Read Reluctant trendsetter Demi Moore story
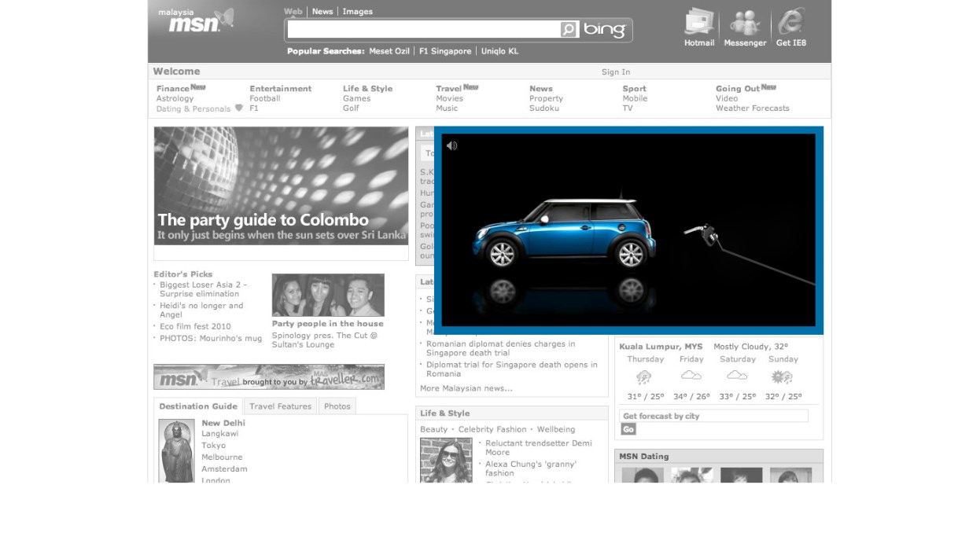This screenshot has width=980, height=551. coord(539,448)
